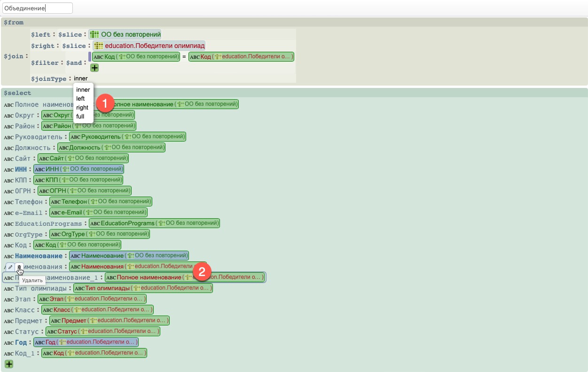The height and width of the screenshot is (372, 588).
Task: Click the EducationPrograms value chip
Action: tap(154, 223)
